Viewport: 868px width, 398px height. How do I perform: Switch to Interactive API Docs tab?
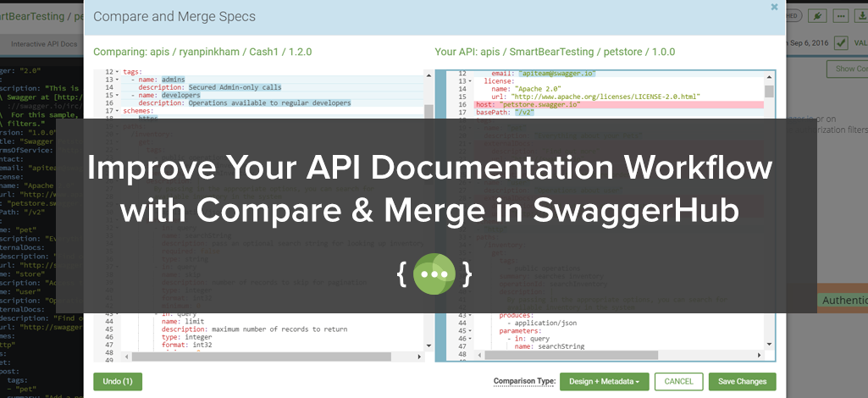(44, 44)
